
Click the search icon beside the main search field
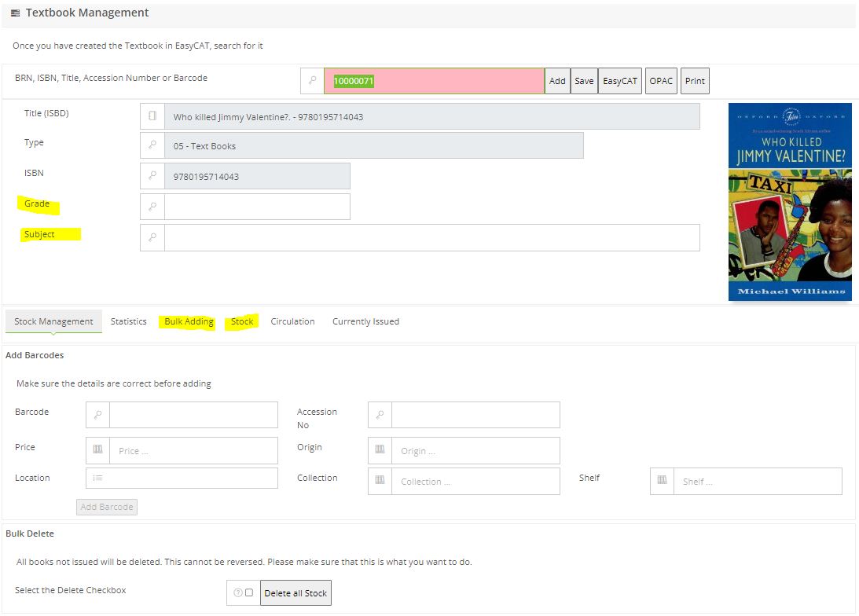pos(312,81)
